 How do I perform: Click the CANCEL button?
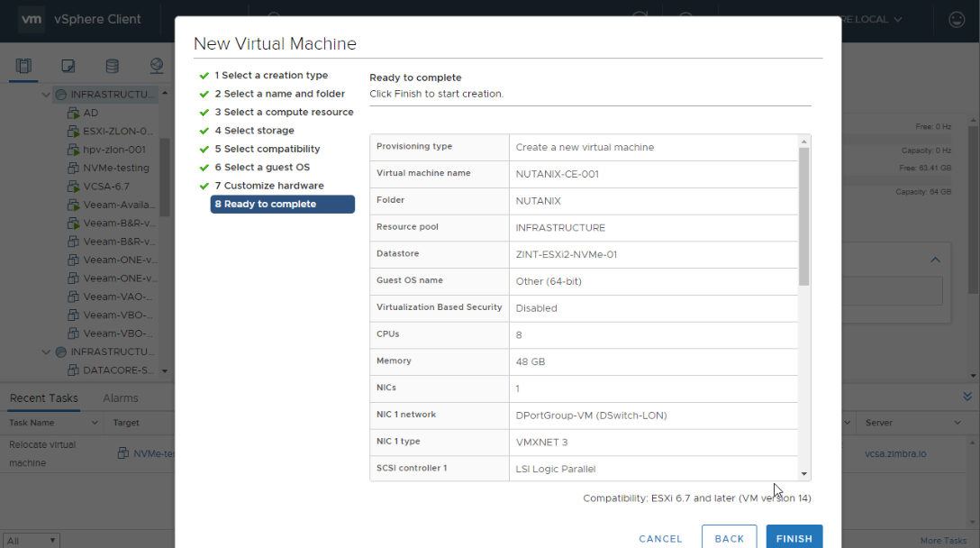click(660, 539)
